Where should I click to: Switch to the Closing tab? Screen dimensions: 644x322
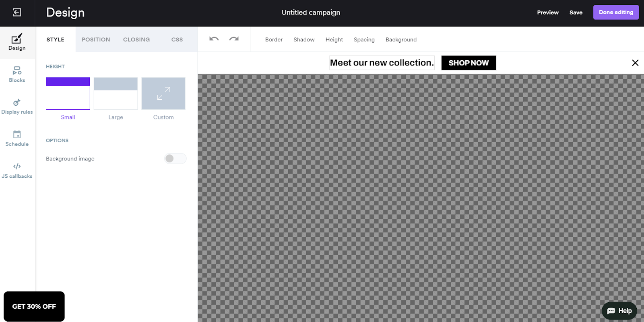136,39
